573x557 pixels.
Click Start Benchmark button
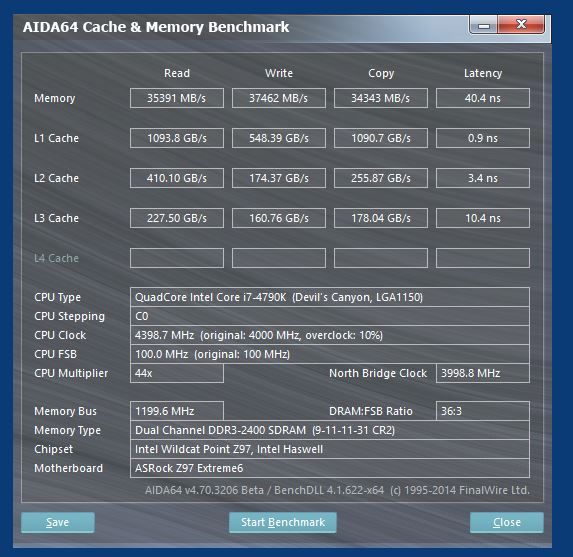[x=282, y=522]
